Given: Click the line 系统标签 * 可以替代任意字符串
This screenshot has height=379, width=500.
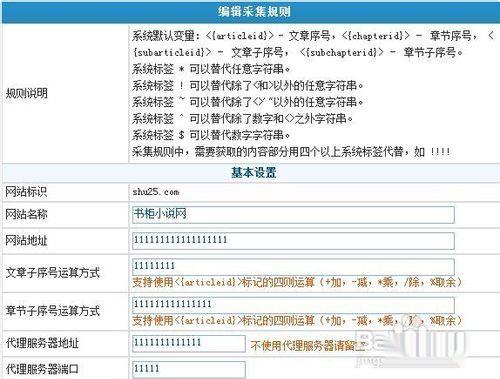Looking at the screenshot, I should coord(211,69).
